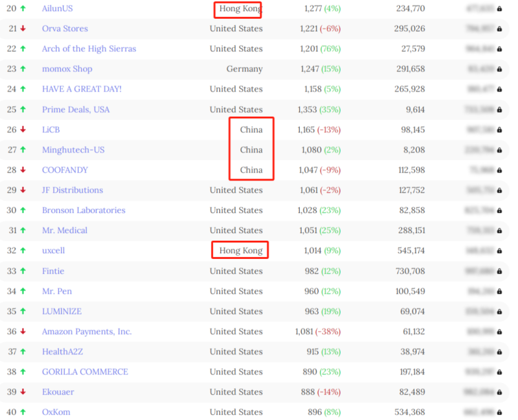Click the Germany cell for momox Shop
This screenshot has width=518, height=420.
pos(244,69)
